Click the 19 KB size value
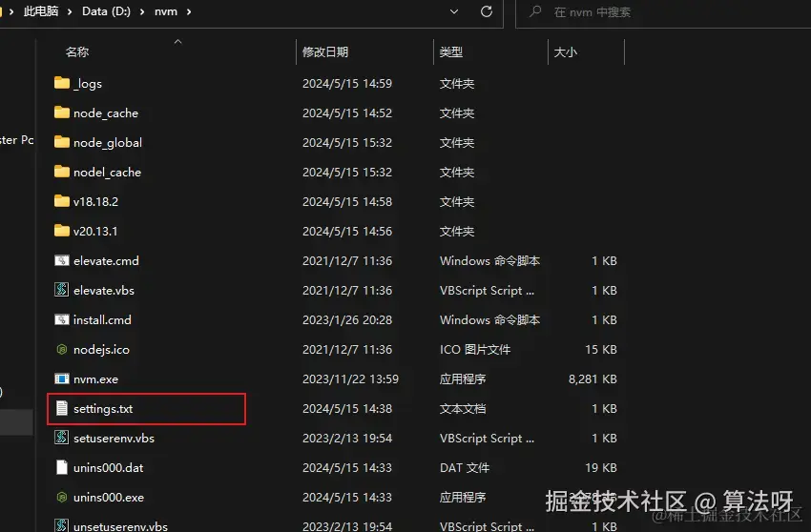Screen dimensions: 811x532 601,467
